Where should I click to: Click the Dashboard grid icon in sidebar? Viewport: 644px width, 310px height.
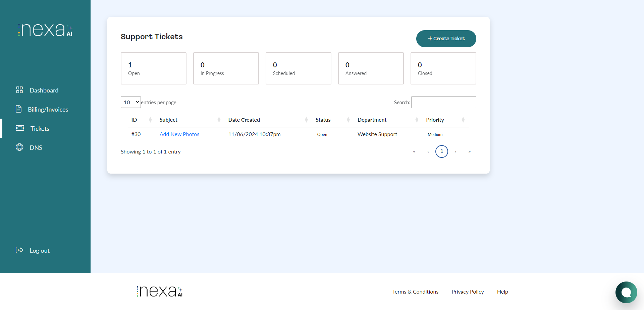pos(19,90)
